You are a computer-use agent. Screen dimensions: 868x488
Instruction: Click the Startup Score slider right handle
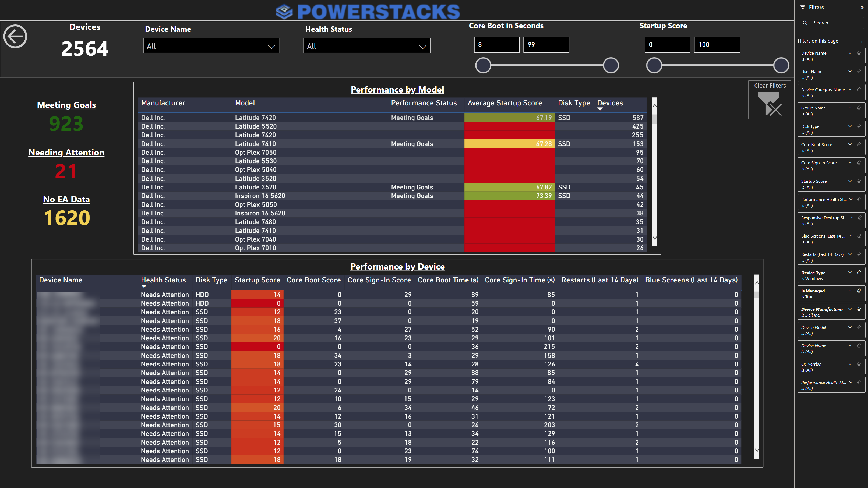point(781,65)
